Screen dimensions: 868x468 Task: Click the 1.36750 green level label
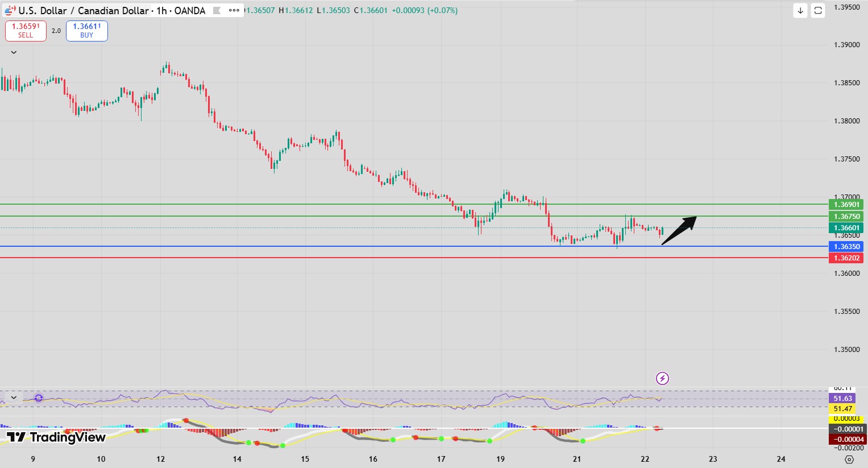click(846, 217)
